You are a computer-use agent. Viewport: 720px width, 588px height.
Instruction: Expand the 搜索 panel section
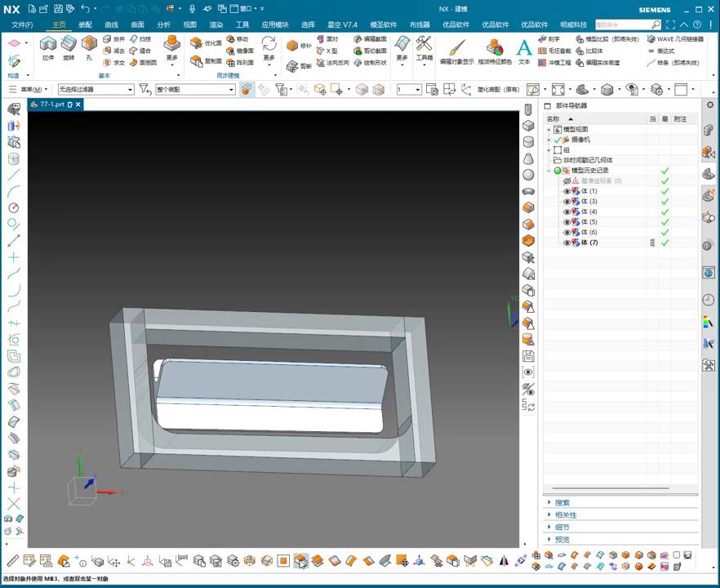tap(562, 503)
